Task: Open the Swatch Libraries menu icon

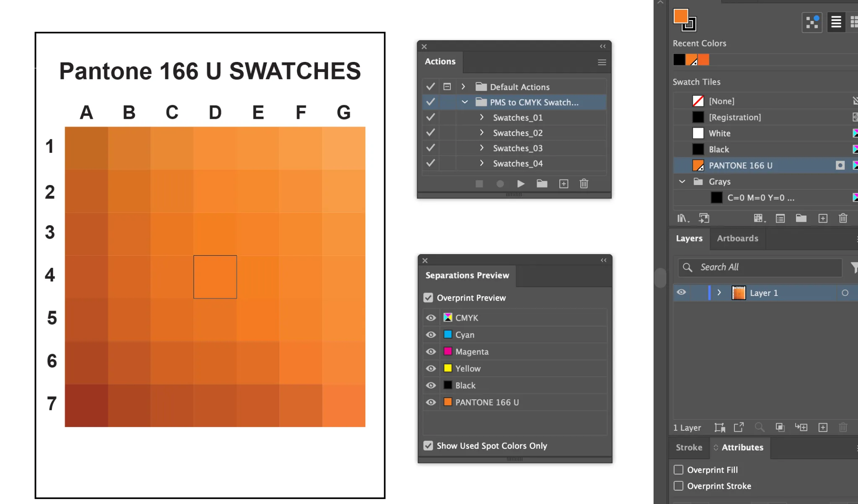Action: pos(683,218)
